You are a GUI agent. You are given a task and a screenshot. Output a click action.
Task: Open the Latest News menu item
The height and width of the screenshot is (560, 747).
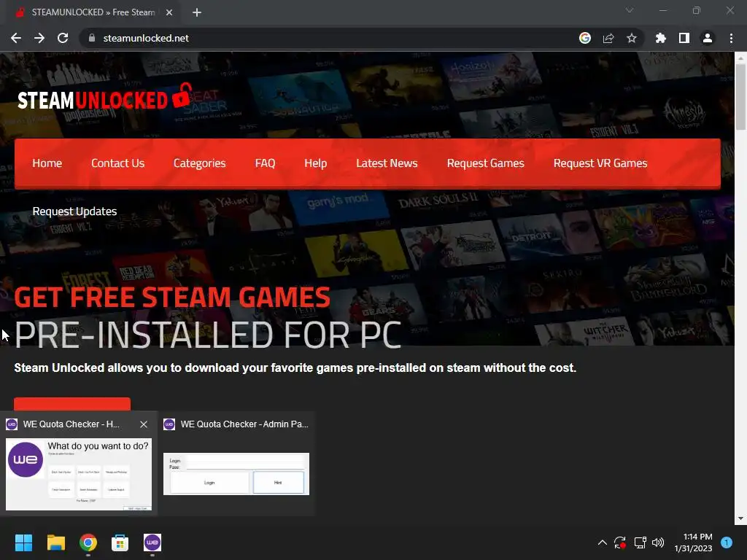pos(387,163)
